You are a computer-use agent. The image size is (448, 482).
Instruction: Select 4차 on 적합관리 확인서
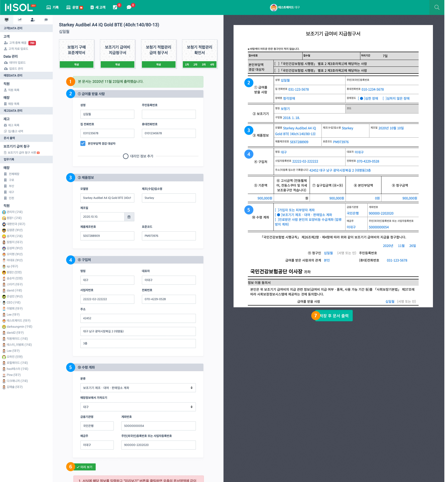[212, 64]
